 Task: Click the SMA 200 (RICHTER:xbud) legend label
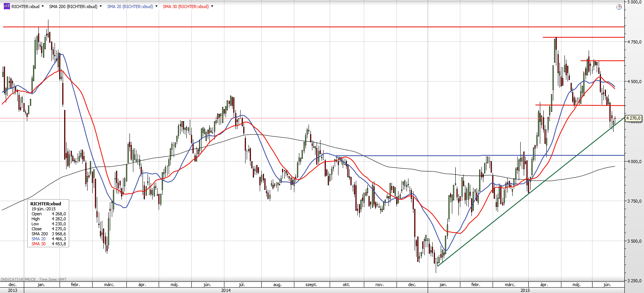pos(73,7)
